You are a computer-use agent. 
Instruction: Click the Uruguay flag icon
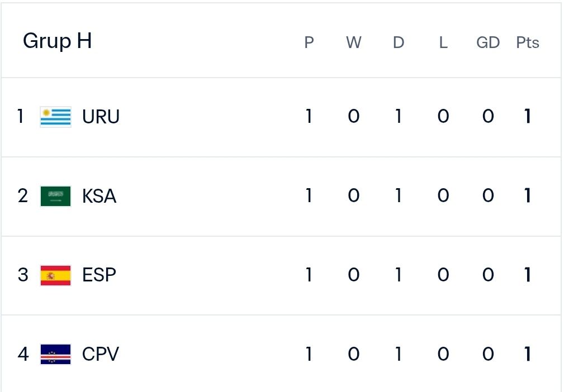coord(55,117)
